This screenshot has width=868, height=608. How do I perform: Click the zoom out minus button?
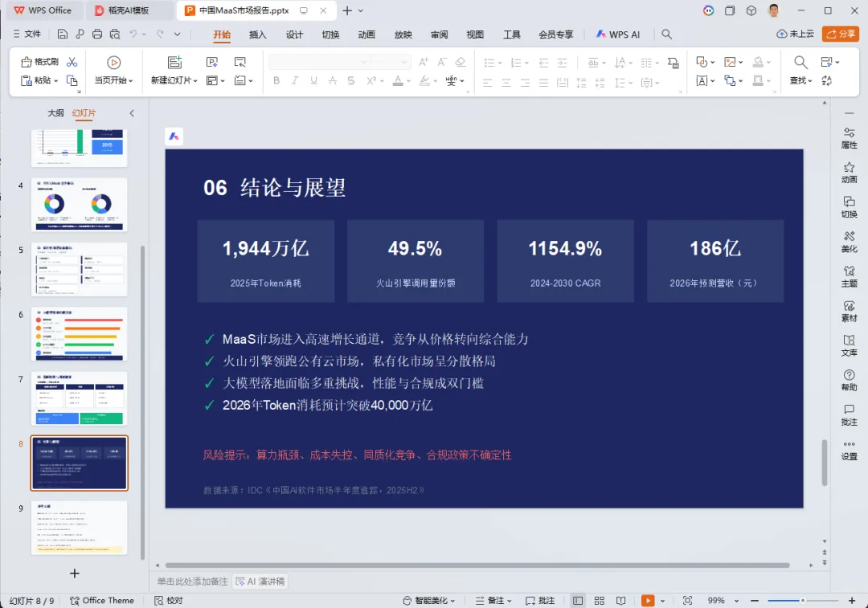tap(754, 600)
